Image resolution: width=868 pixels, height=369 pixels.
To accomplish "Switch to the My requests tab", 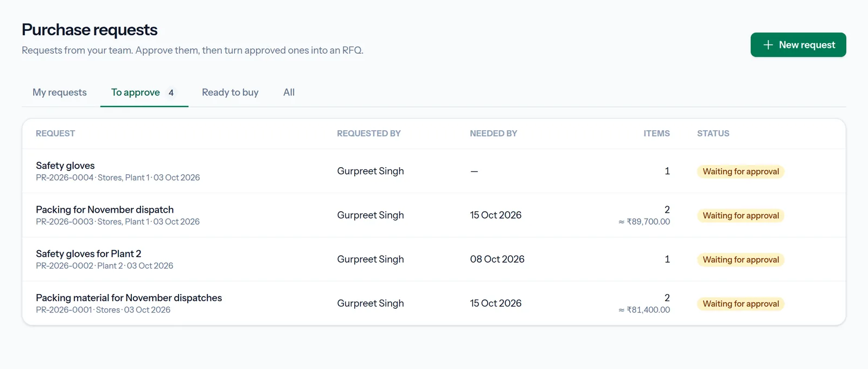I will (60, 92).
